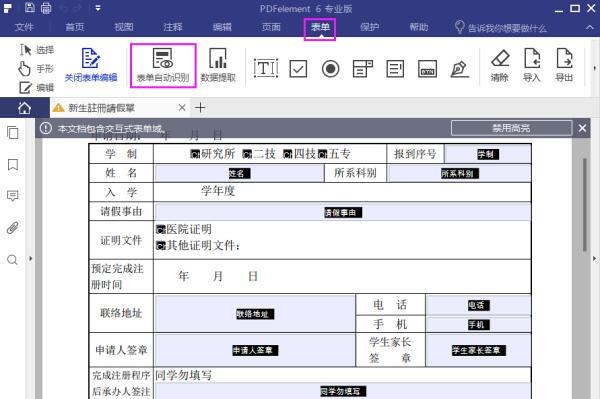Select the digital signature pen tool
Screen dimensions: 600x399
tap(460, 69)
